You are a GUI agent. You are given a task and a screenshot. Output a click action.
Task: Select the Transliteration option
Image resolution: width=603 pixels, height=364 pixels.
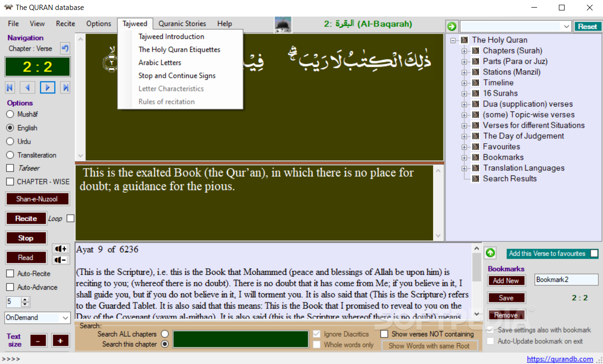coord(10,155)
